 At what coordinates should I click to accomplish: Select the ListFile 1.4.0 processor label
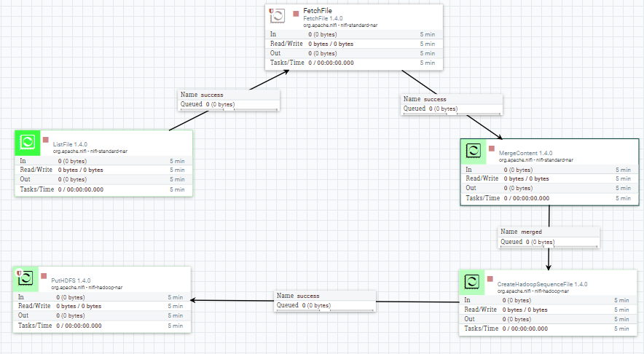pos(70,144)
